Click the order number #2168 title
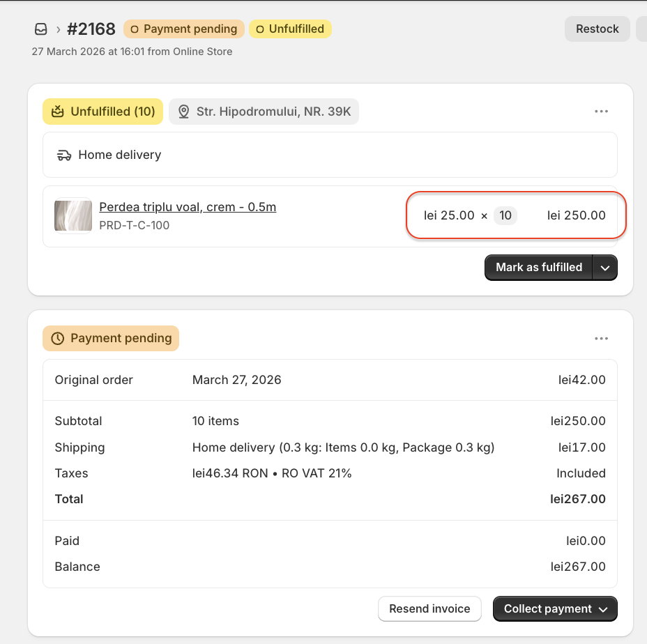The width and height of the screenshot is (647, 644). pyautogui.click(x=91, y=29)
